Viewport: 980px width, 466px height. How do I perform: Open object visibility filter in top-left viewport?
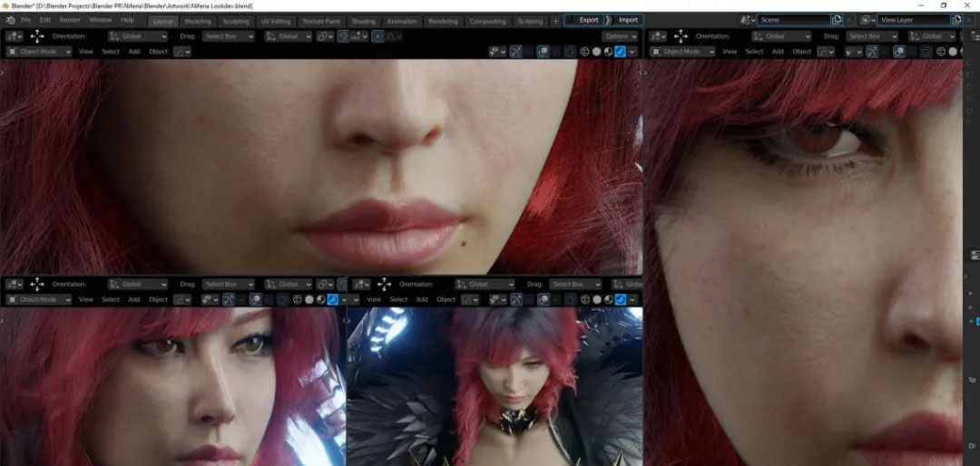tap(497, 51)
